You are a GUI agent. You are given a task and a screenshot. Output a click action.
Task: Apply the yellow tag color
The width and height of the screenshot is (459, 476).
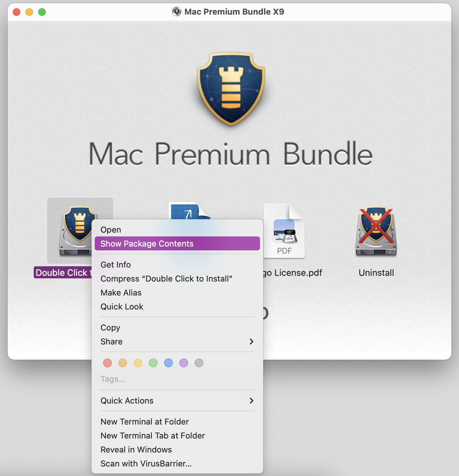point(138,363)
